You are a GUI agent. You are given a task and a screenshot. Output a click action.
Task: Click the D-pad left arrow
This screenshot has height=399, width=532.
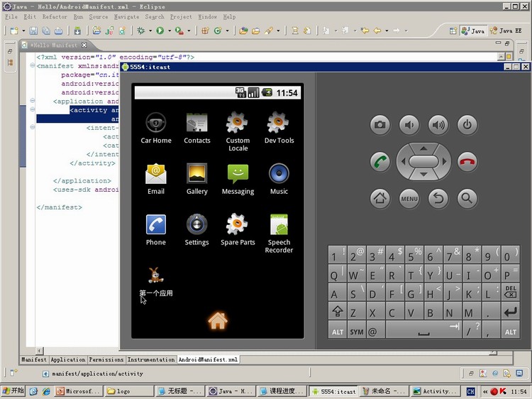[x=403, y=162]
